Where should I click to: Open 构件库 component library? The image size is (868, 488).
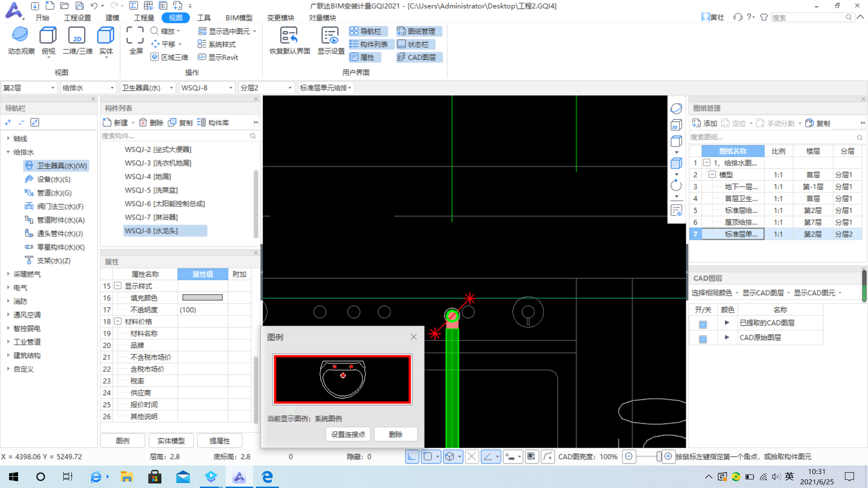(213, 122)
